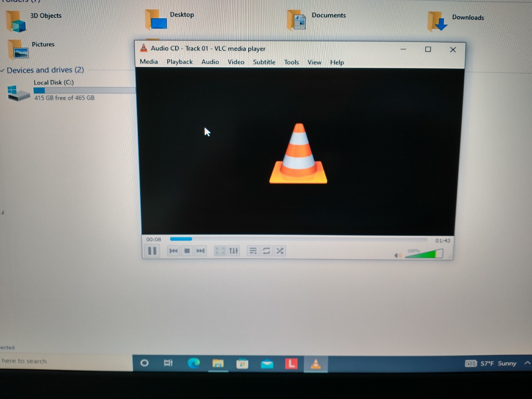
Task: Click the elapsed time 00:08
Action: pos(154,239)
